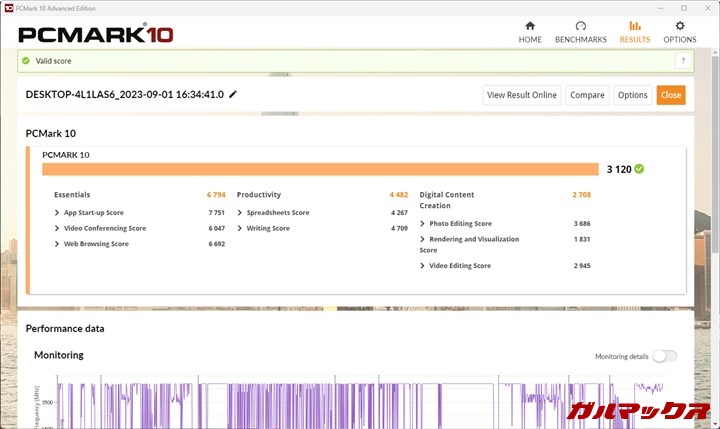Click the pencil icon to rename result
720x429 pixels.
tap(233, 95)
